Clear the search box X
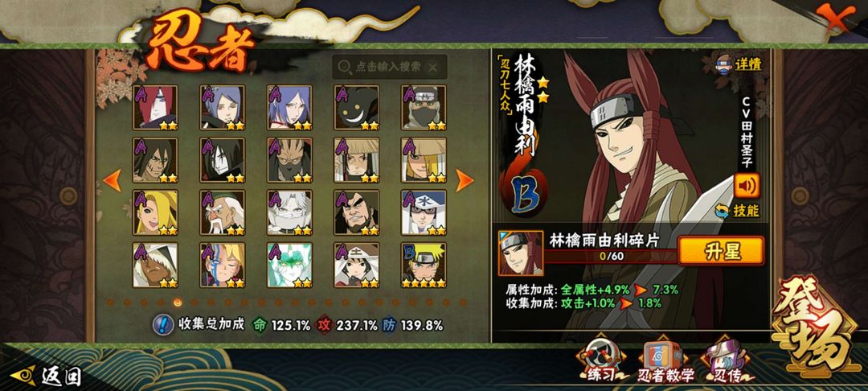 (433, 67)
